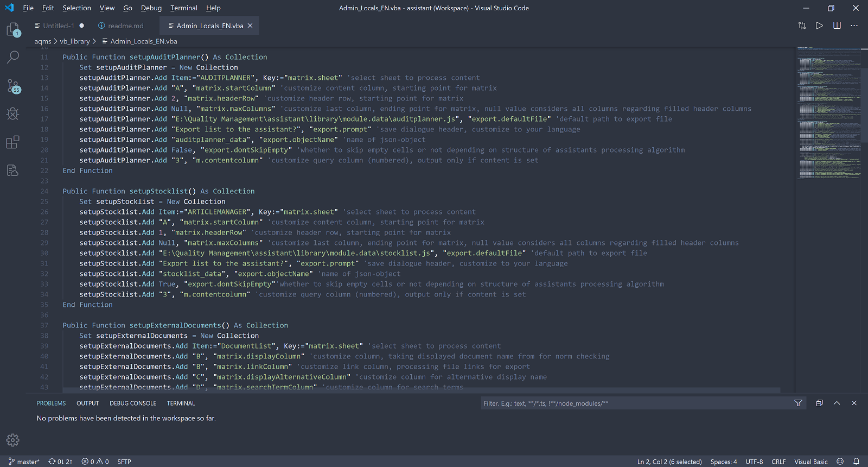Focus the problems filter input field
868x467 pixels.
(636, 403)
